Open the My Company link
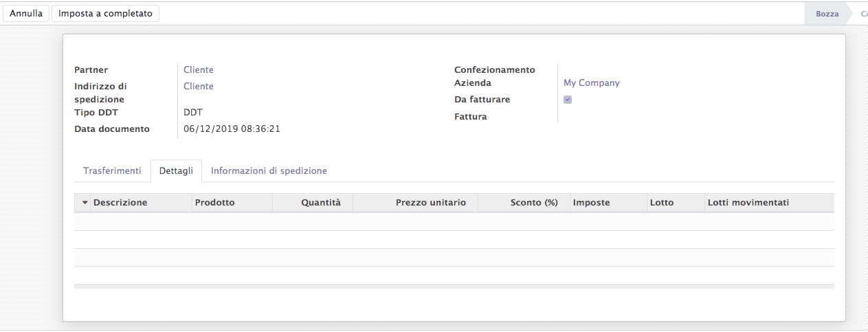This screenshot has height=332, width=868. point(592,82)
